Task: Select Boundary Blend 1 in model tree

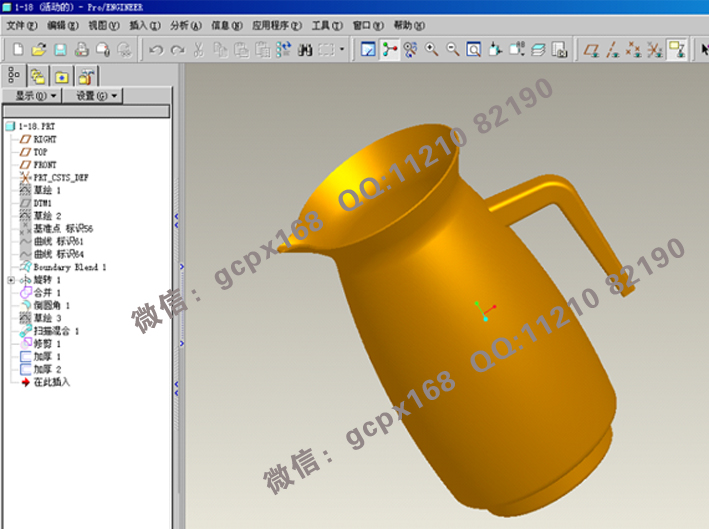Action: pyautogui.click(x=69, y=267)
